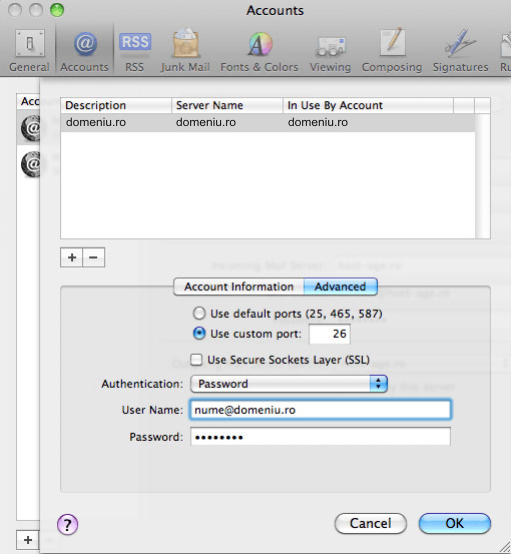Select domeniu.ro under In Use By Account column
The width and height of the screenshot is (511, 554).
318,122
